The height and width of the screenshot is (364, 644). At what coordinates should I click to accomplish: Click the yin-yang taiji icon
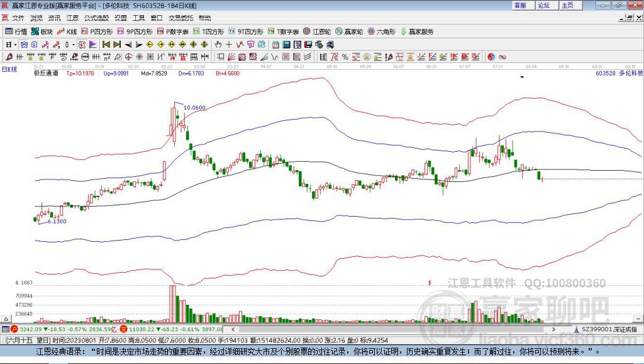[x=491, y=57]
